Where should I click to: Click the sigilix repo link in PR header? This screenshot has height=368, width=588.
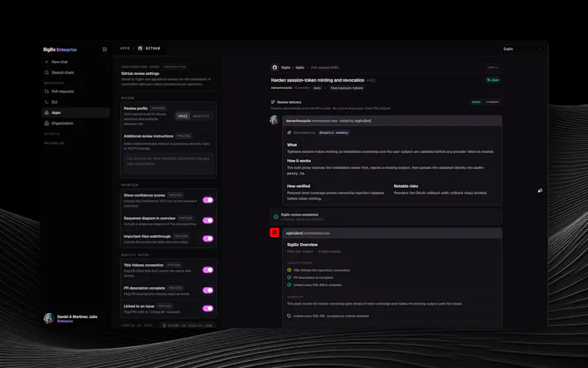pyautogui.click(x=300, y=68)
